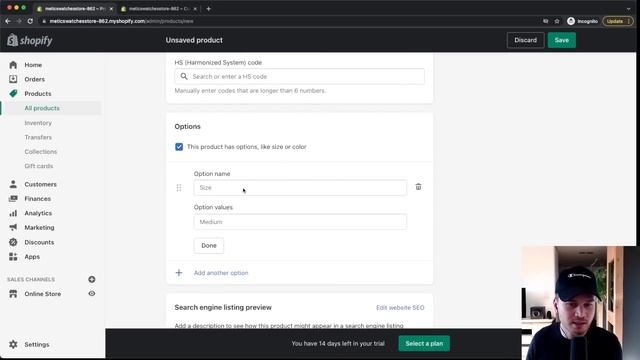Open Gift cards in sidebar
This screenshot has height=360, width=640.
coord(39,166)
